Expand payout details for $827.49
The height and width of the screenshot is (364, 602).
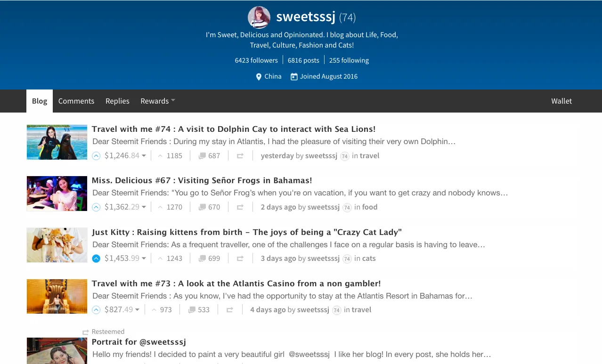click(x=137, y=310)
